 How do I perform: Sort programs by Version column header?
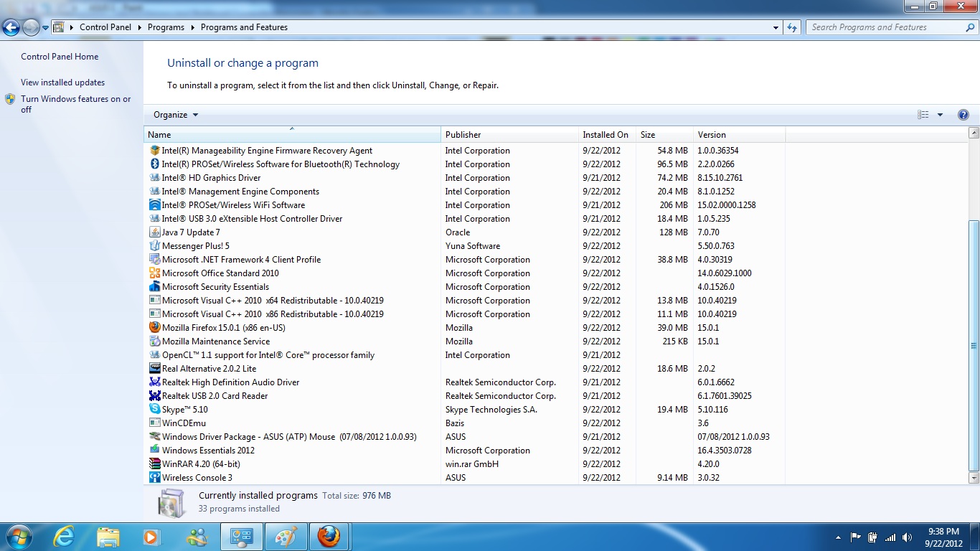point(739,135)
